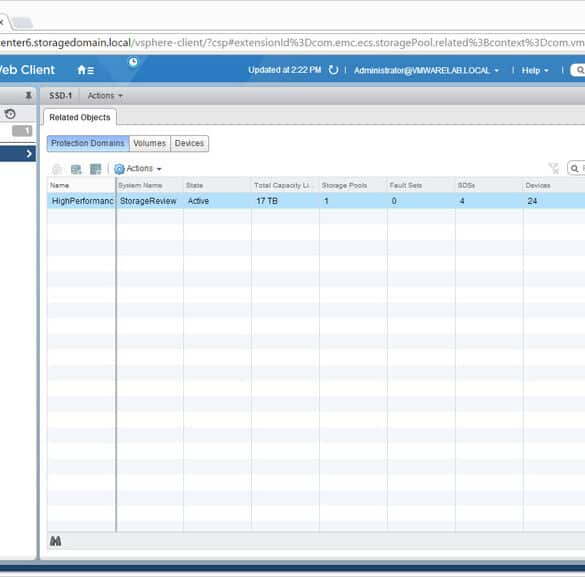The height and width of the screenshot is (577, 585).
Task: Sort by the System Name column header
Action: click(150, 185)
